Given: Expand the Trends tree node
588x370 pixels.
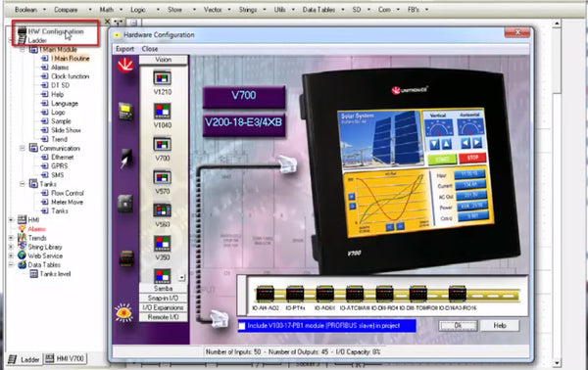Looking at the screenshot, I should (x=11, y=238).
